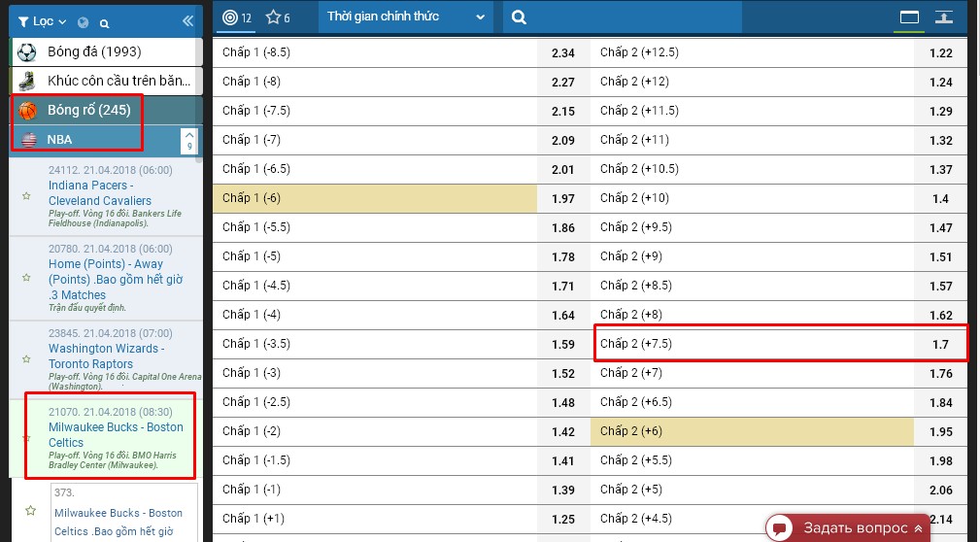Click odds 1.51 for Chấp 2 (+9)

click(x=940, y=257)
